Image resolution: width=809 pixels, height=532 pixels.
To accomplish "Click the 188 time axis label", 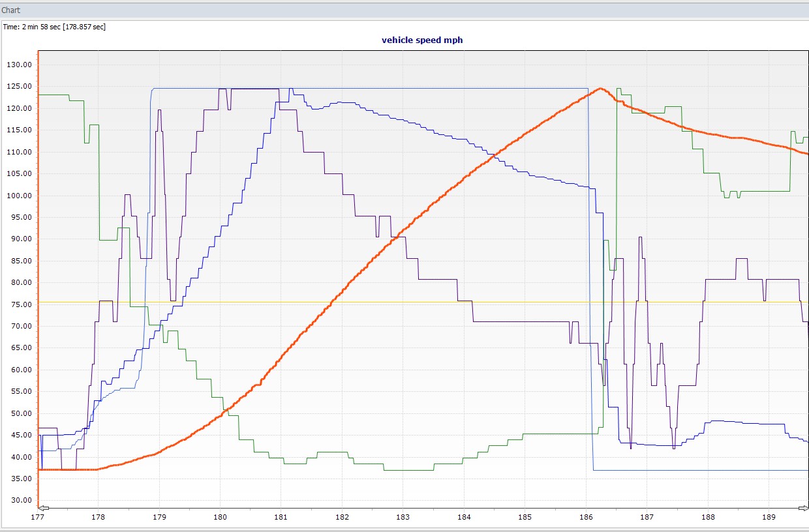I will (x=708, y=518).
